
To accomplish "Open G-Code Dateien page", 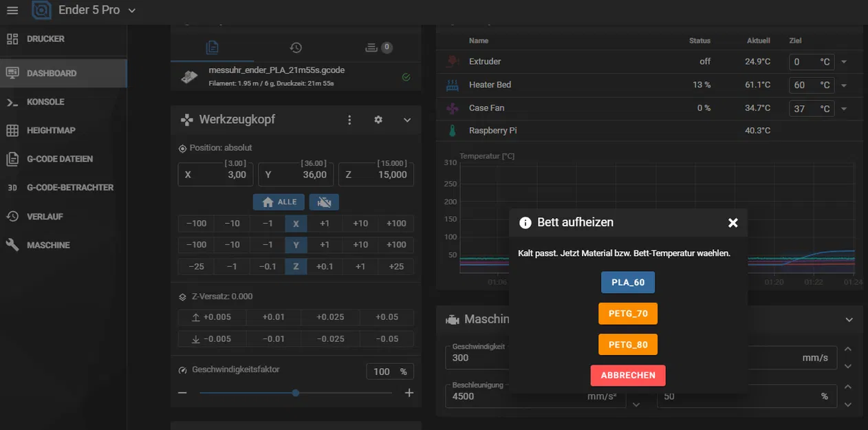I will click(63, 159).
